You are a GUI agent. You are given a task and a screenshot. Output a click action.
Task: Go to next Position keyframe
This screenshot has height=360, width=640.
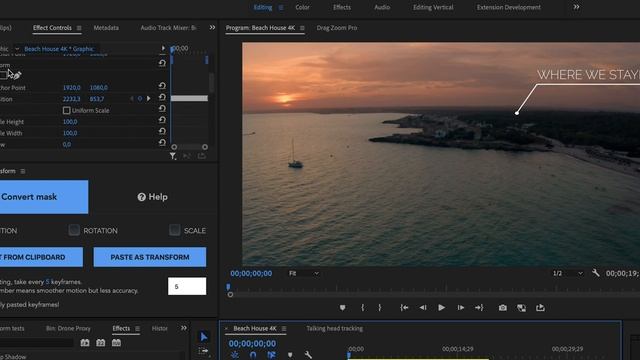click(148, 99)
